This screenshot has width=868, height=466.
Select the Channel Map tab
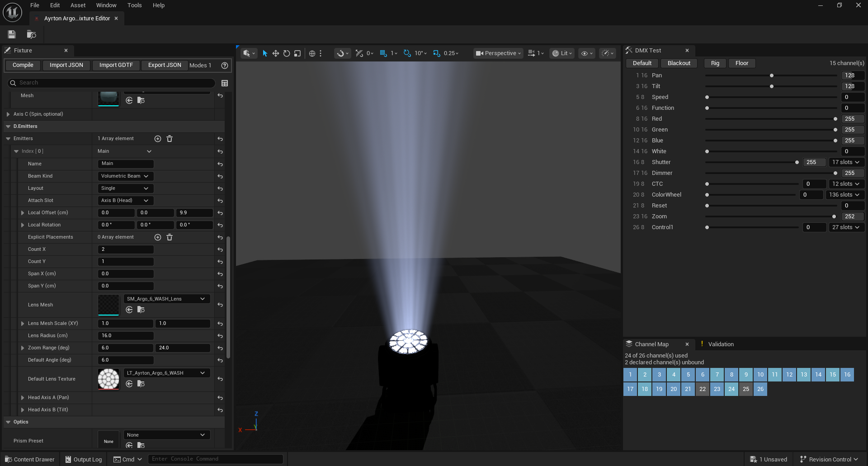pos(651,344)
